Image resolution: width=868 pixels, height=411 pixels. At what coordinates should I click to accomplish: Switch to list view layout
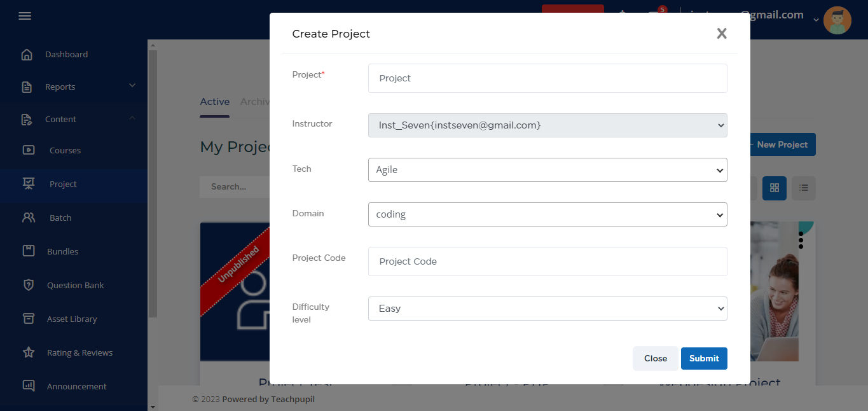pos(803,188)
